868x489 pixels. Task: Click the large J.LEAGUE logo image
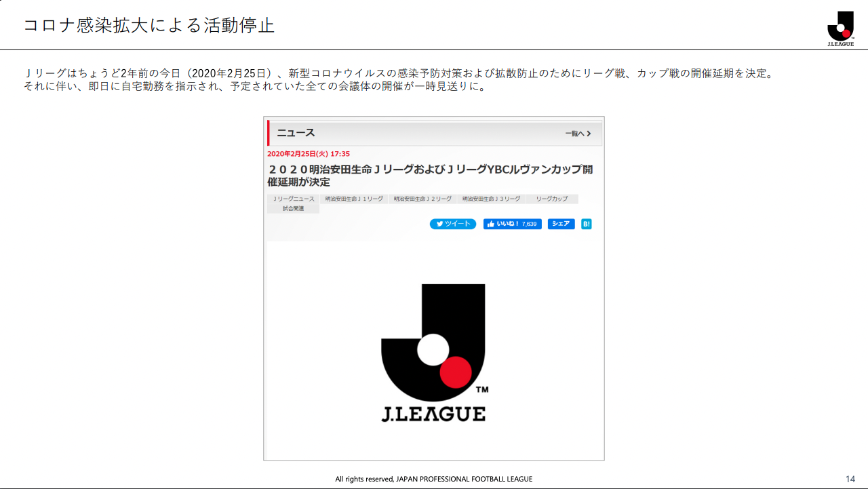tap(434, 353)
